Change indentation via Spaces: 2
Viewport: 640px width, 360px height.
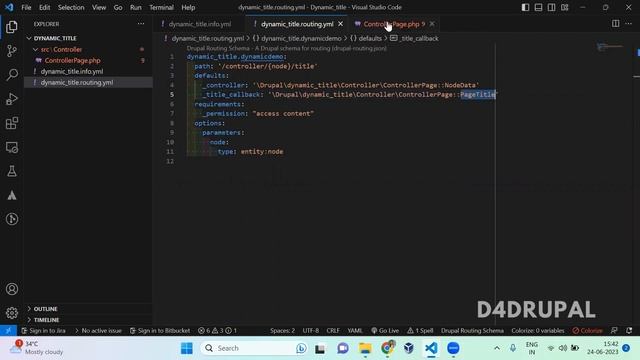click(x=282, y=331)
